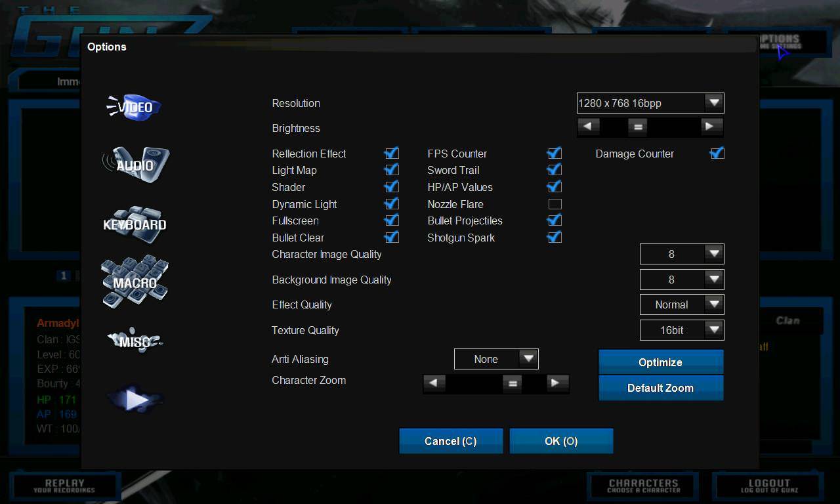
Task: Toggle the Sword Trail checkbox
Action: [x=555, y=170]
